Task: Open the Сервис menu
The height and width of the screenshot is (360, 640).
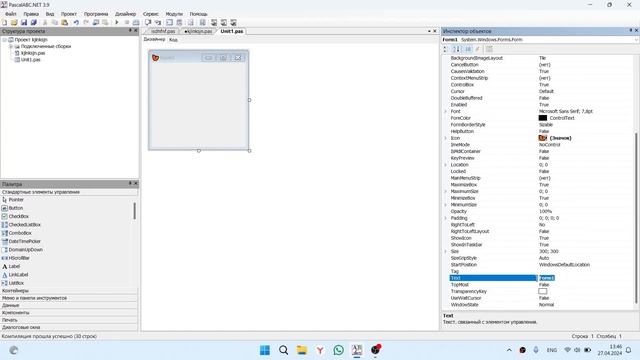Action: pos(151,14)
